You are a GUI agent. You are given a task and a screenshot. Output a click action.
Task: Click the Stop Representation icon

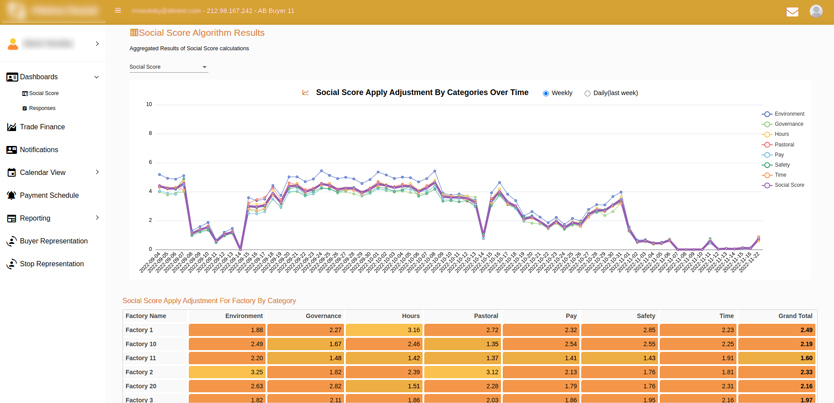pos(12,264)
